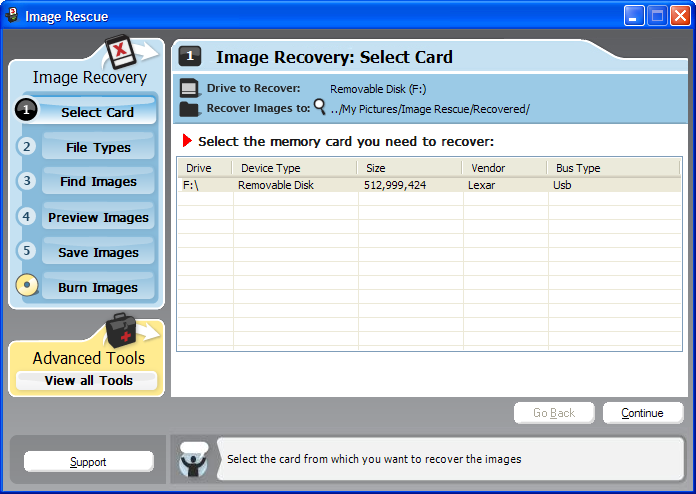This screenshot has height=494, width=696.
Task: Click the Image Recovery panel title
Action: click(90, 77)
